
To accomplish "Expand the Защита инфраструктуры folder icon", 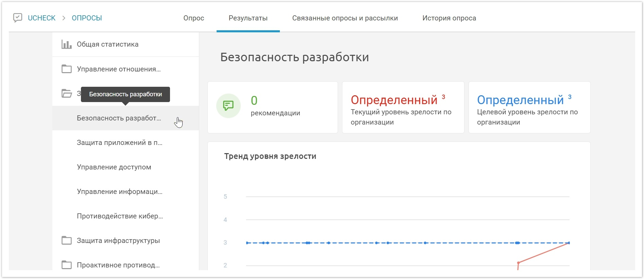I will pyautogui.click(x=66, y=241).
